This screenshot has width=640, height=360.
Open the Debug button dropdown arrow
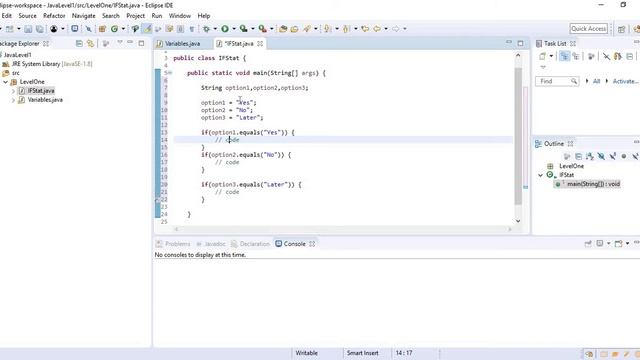215,29
